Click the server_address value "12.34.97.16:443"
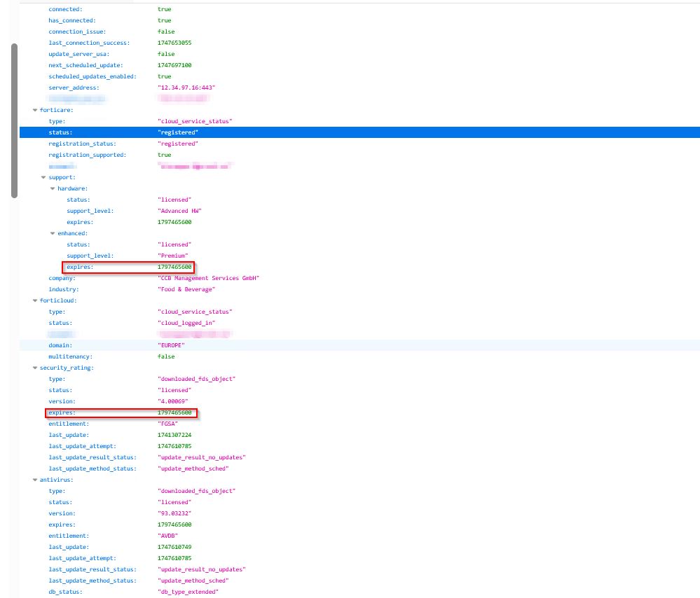Image resolution: width=700 pixels, height=598 pixels. click(186, 88)
